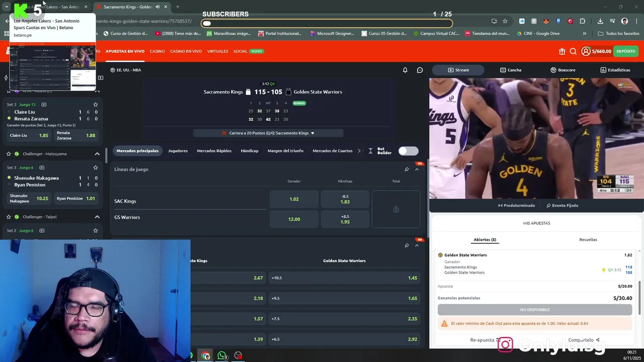Viewport: 644px width, 362px height.
Task: Open stream icon for Nakagawa match
Action: click(42, 167)
